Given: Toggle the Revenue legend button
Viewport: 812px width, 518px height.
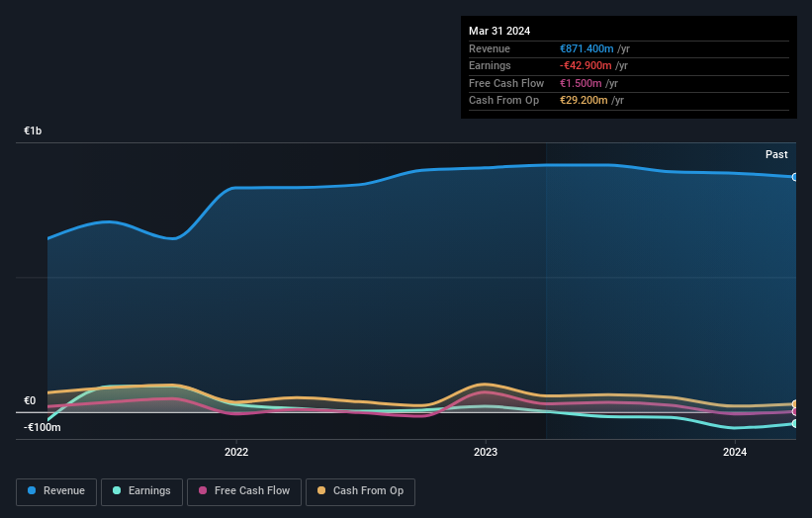Looking at the screenshot, I should [56, 491].
